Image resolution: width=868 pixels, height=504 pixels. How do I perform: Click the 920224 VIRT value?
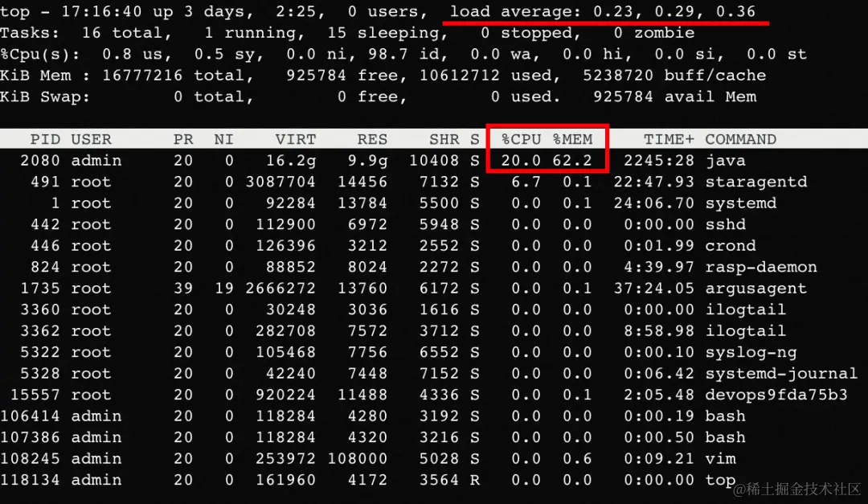coord(285,395)
